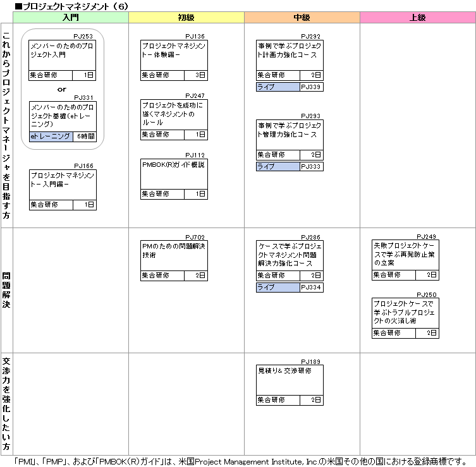The image size is (476, 467).
Task: Select row header 交渉力を強化したい方
Action: pyautogui.click(x=6, y=404)
